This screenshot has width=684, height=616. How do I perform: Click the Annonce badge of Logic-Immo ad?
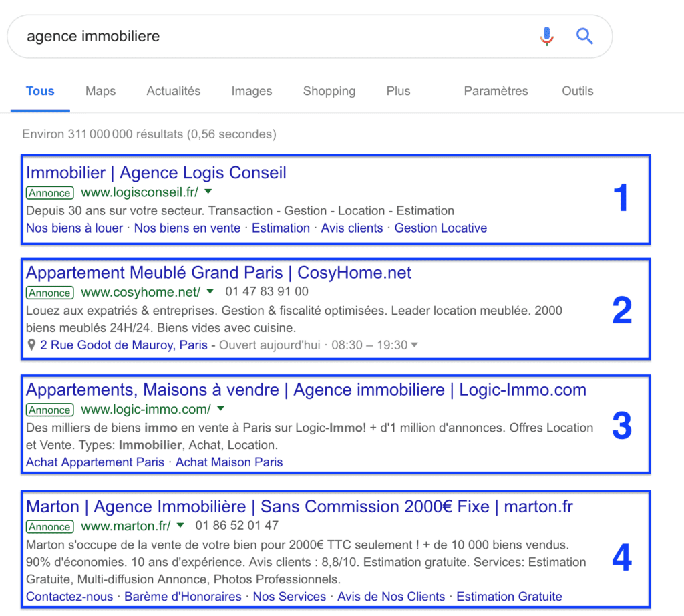click(x=49, y=410)
